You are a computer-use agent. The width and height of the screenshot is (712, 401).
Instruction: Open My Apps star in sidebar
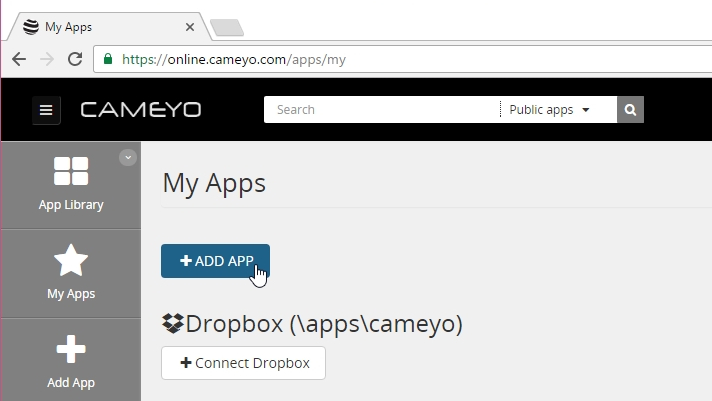click(x=71, y=273)
